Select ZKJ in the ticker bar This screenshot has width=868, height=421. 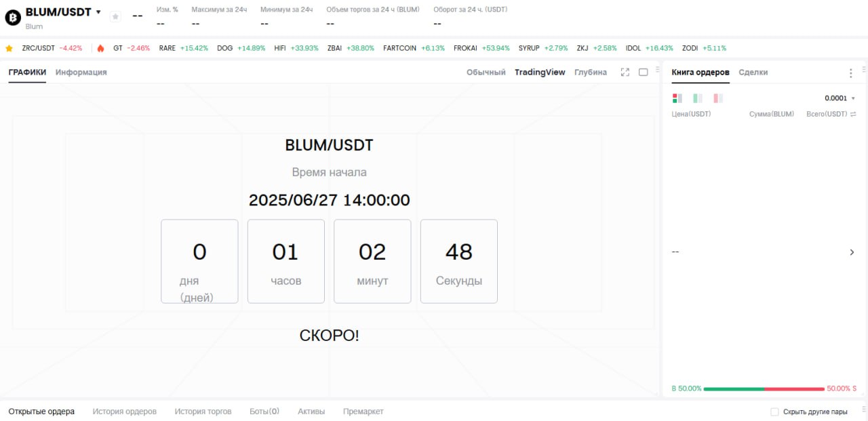coord(597,48)
